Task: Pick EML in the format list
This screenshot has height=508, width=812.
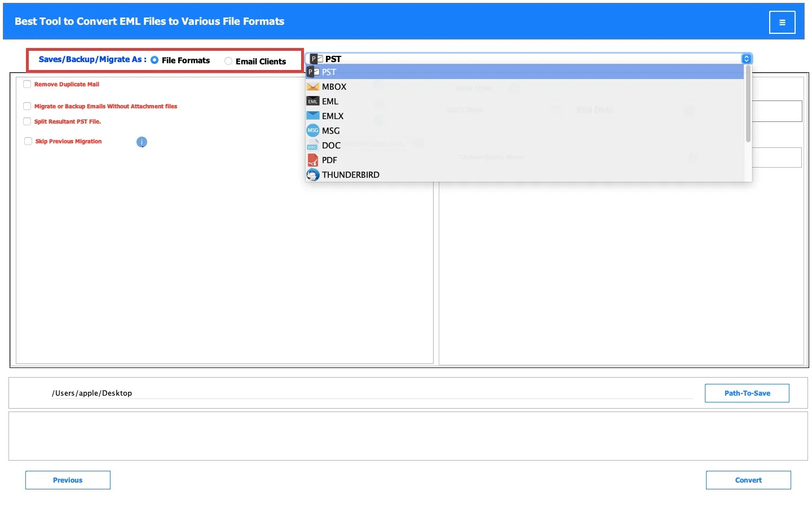Action: pos(525,102)
